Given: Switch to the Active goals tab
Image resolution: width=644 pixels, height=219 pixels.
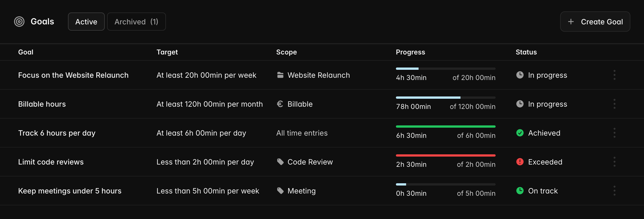Looking at the screenshot, I should pyautogui.click(x=86, y=22).
